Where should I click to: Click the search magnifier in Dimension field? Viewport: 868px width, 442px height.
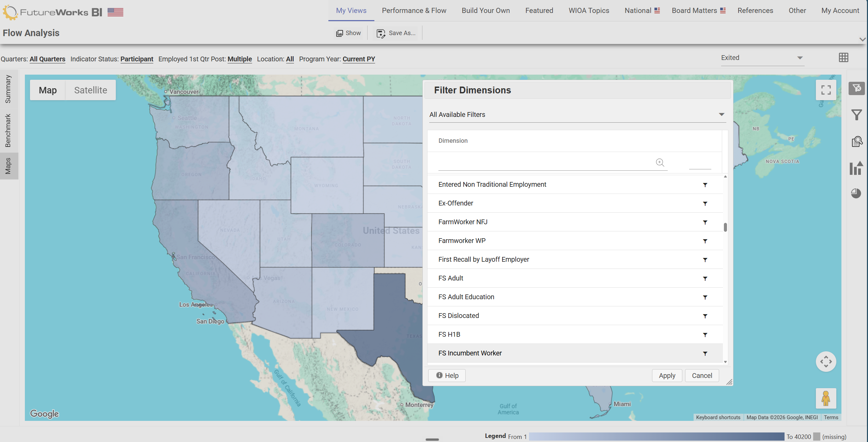coord(660,162)
